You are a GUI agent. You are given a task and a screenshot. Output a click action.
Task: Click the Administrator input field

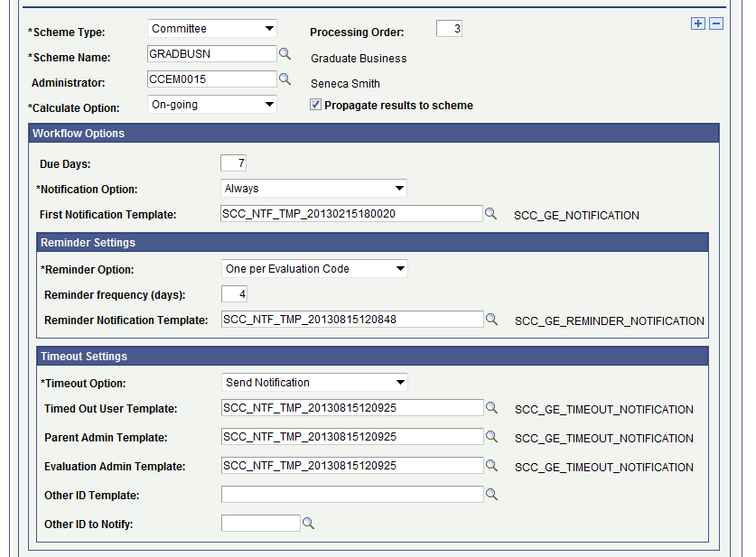click(x=211, y=79)
